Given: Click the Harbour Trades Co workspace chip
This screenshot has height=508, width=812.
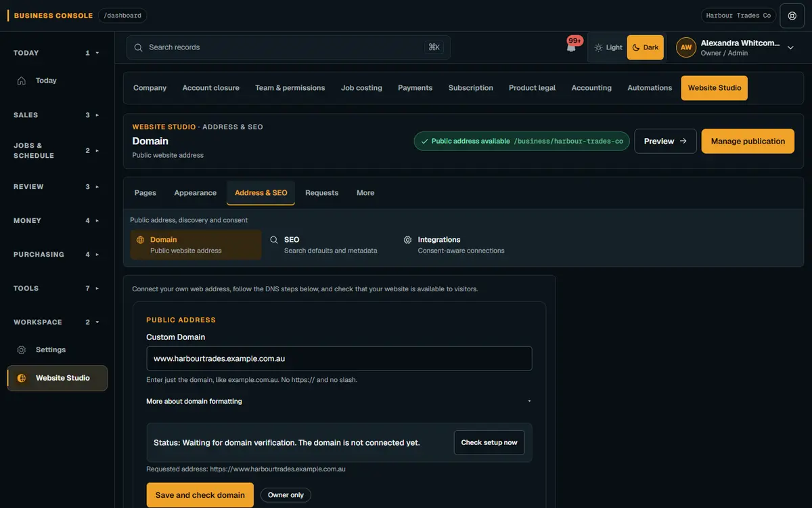Looking at the screenshot, I should pos(738,16).
